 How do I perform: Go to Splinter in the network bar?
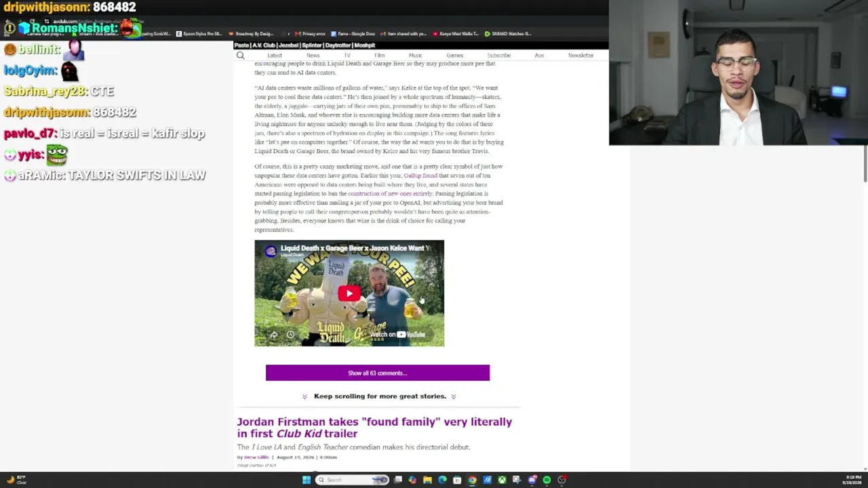(312, 45)
